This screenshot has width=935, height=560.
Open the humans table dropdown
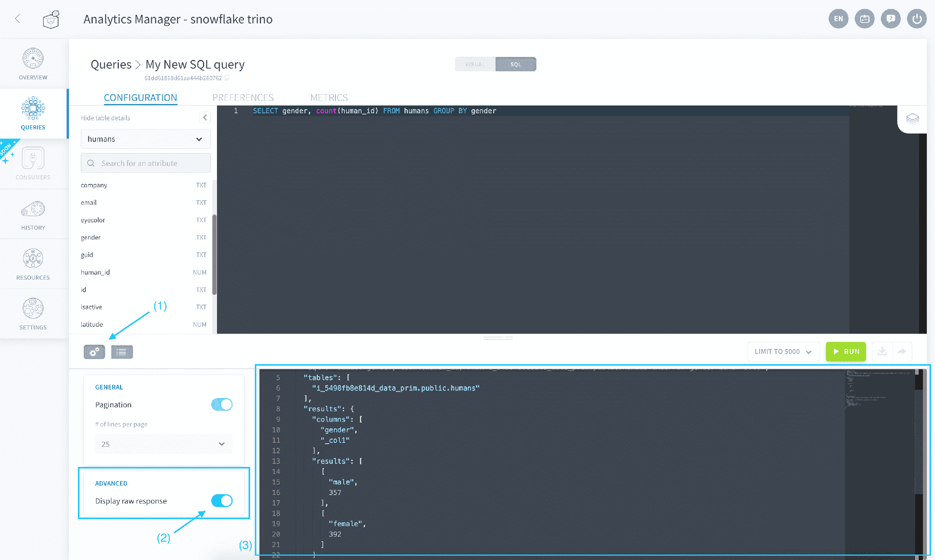(146, 139)
